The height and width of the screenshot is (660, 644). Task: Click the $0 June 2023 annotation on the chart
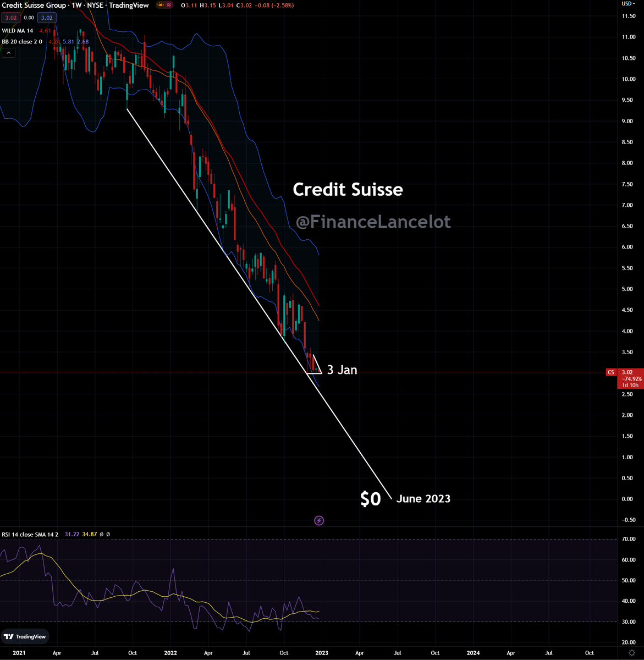tap(370, 498)
